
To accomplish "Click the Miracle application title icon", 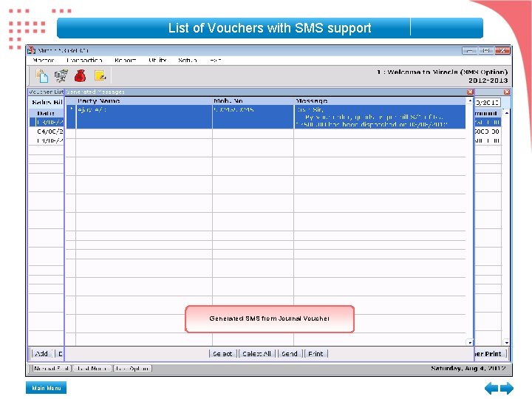I will [x=32, y=50].
